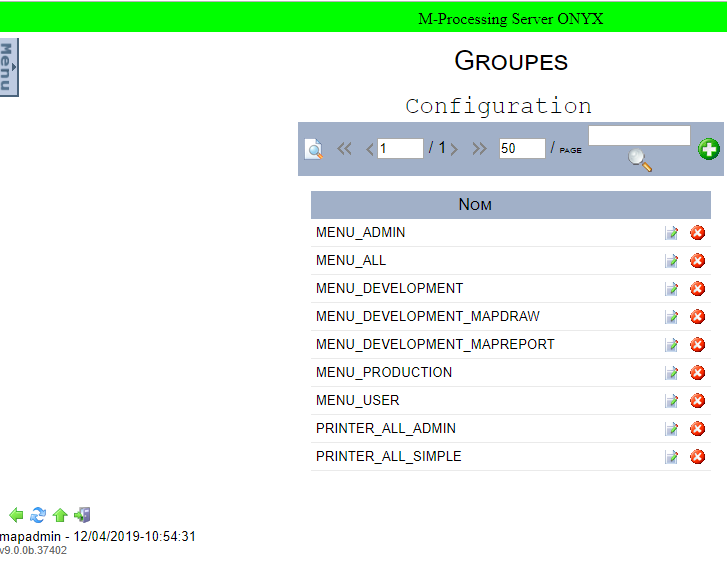
Task: Delete the MENU_ALL group
Action: click(698, 261)
